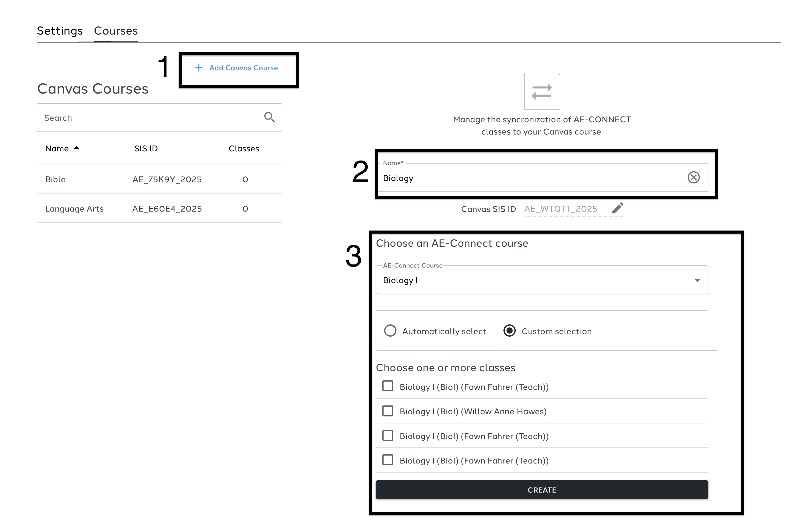
Task: Click the synchronization arrows icon
Action: (x=541, y=92)
